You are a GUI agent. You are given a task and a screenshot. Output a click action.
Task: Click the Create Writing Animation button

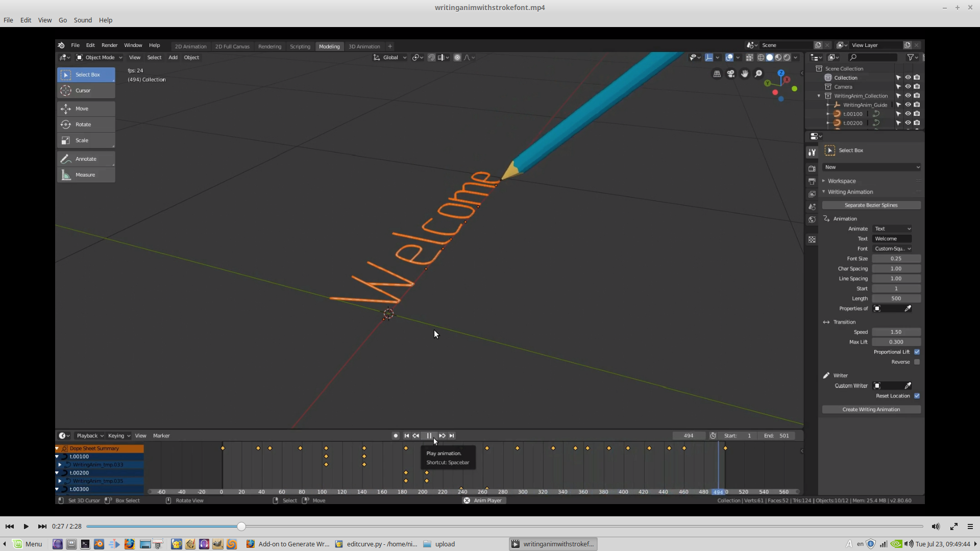pos(871,410)
